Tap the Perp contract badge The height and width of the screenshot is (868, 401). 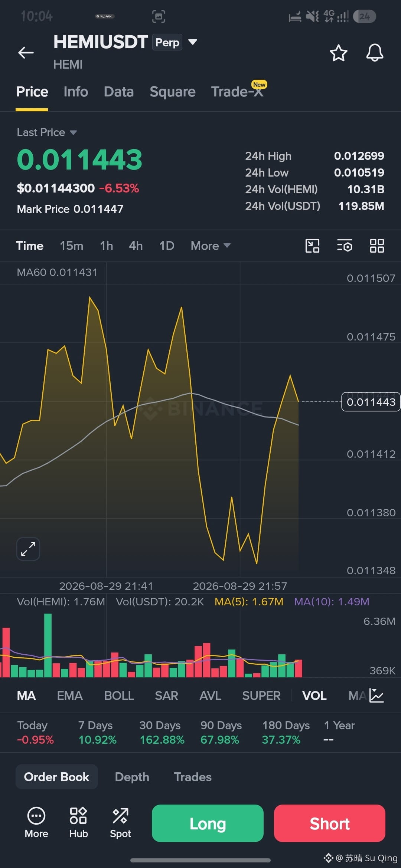click(x=167, y=42)
